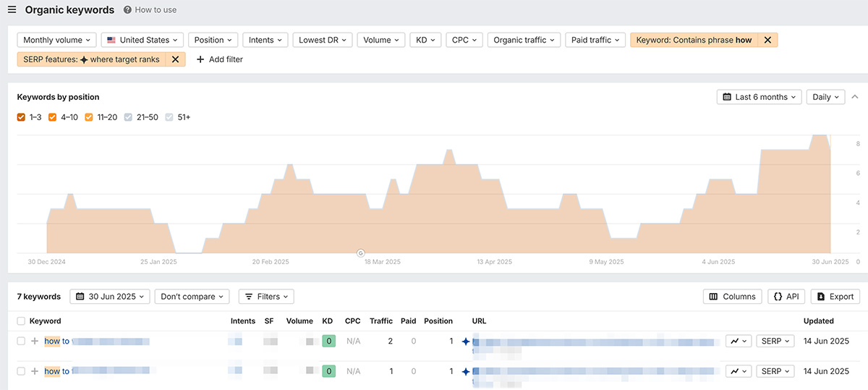
Task: Expand the Position filter
Action: pyautogui.click(x=213, y=41)
